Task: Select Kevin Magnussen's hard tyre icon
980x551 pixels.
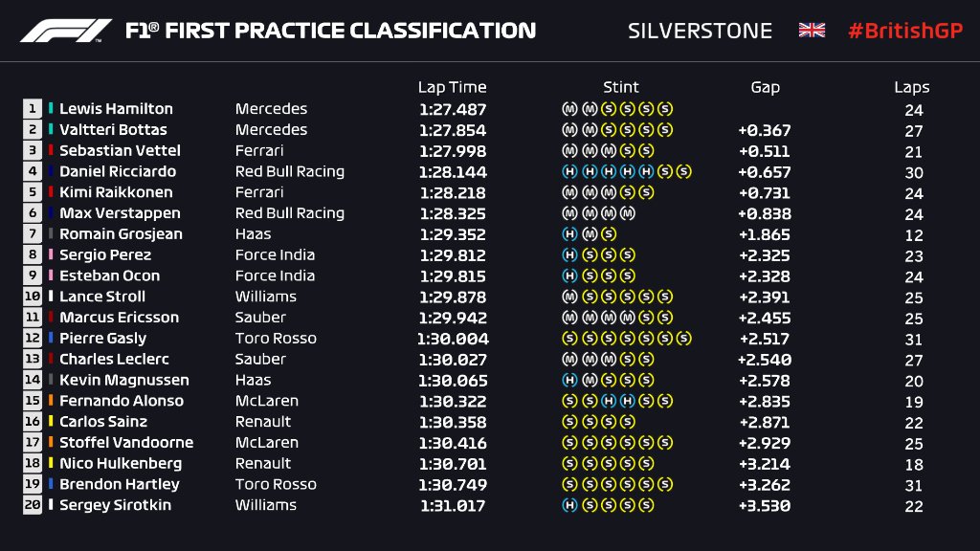Action: (568, 380)
